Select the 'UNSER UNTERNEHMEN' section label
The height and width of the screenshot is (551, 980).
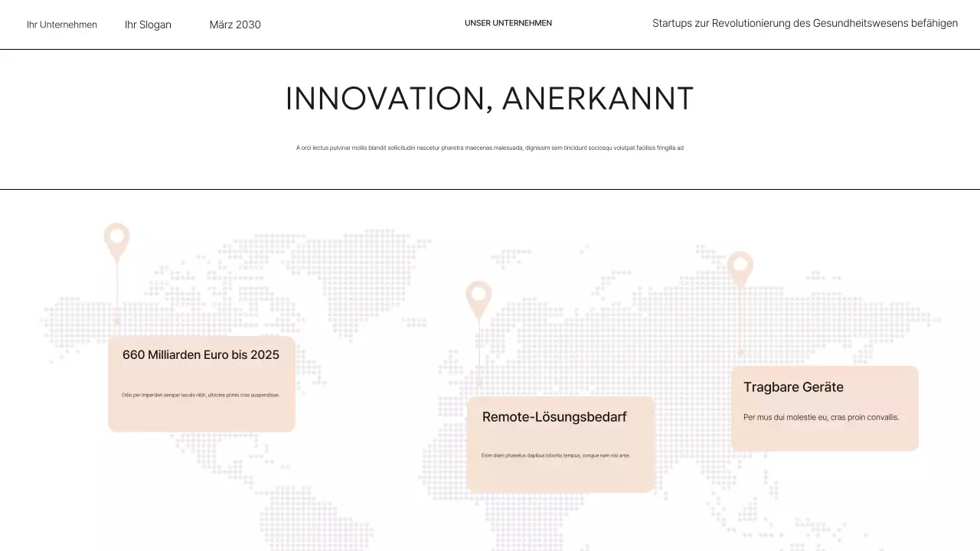(508, 23)
